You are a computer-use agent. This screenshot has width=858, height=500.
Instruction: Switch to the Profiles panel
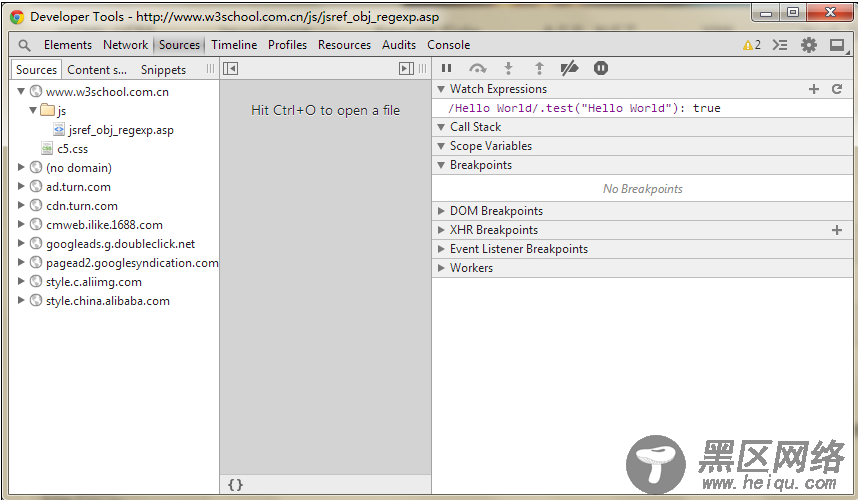pyautogui.click(x=287, y=45)
